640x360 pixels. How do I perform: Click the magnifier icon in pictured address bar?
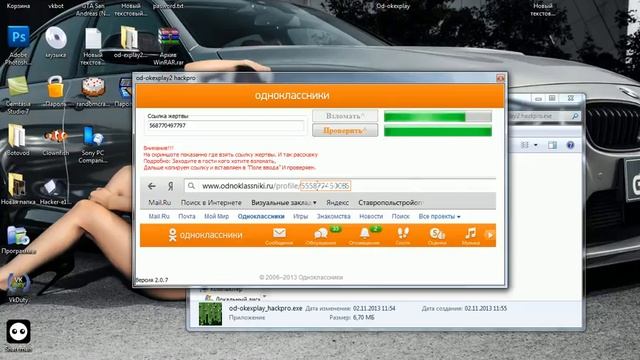(x=191, y=186)
